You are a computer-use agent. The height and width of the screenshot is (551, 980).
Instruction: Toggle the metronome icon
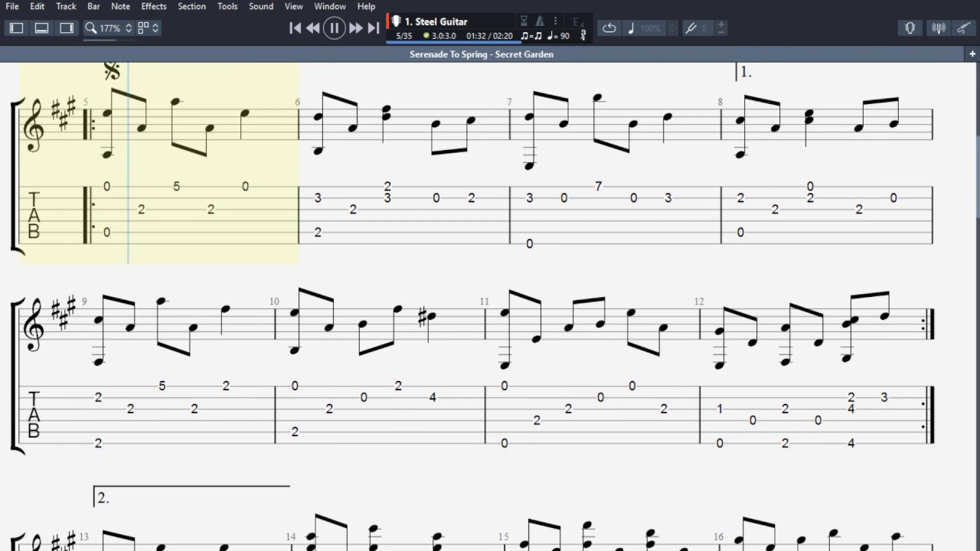click(x=540, y=21)
